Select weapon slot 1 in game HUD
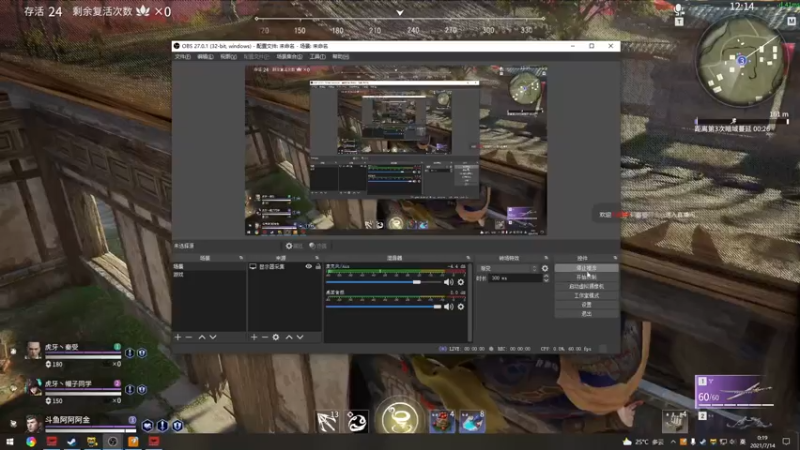This screenshot has width=800, height=450. point(734,392)
